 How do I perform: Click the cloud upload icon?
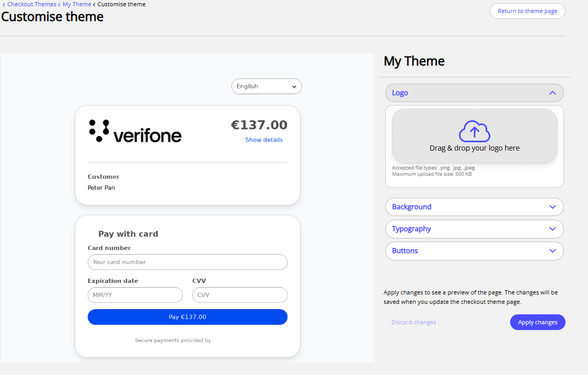click(475, 131)
